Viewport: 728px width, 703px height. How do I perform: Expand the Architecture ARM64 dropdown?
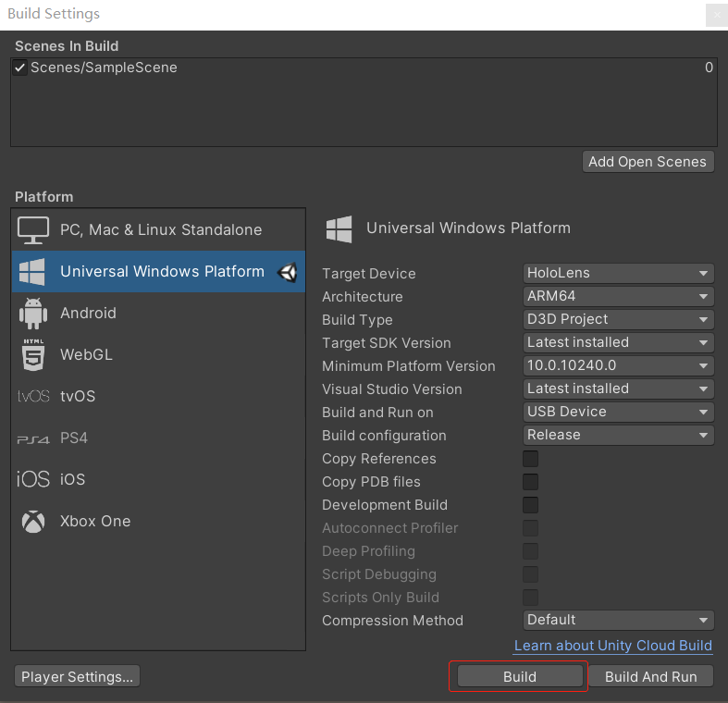(618, 296)
